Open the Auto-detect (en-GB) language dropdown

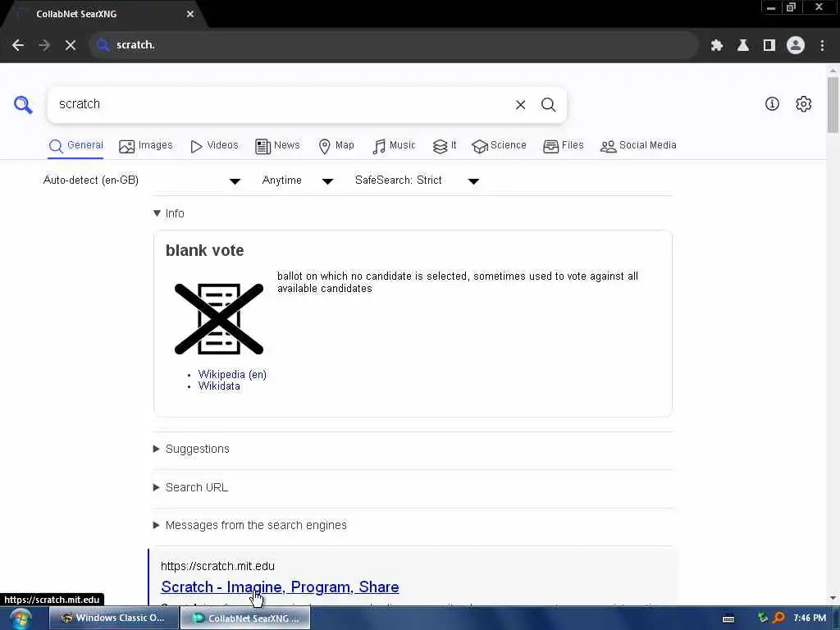[x=141, y=180]
